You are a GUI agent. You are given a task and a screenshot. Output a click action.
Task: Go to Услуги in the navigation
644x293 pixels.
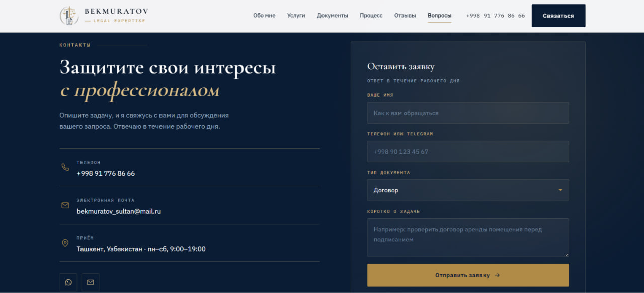point(296,16)
